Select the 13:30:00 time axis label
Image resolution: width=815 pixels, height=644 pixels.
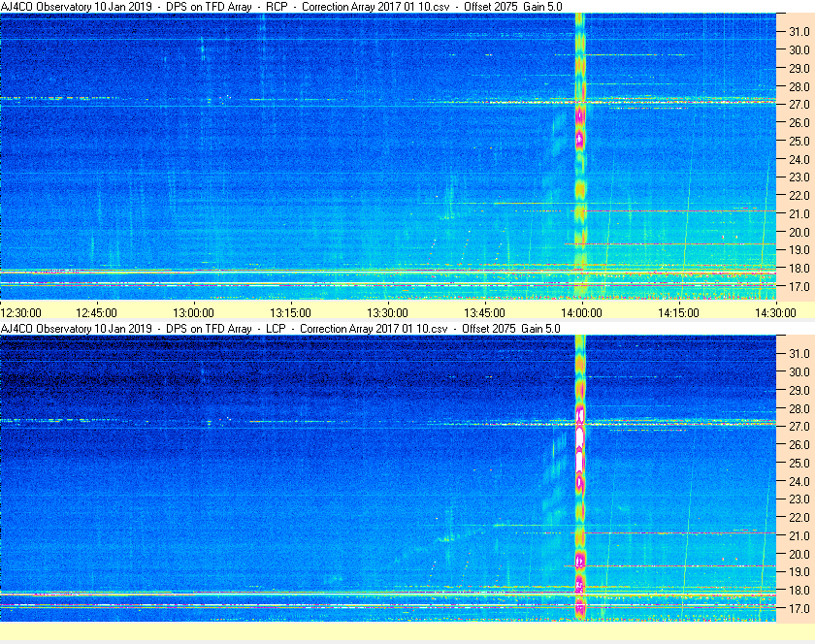pos(387,313)
